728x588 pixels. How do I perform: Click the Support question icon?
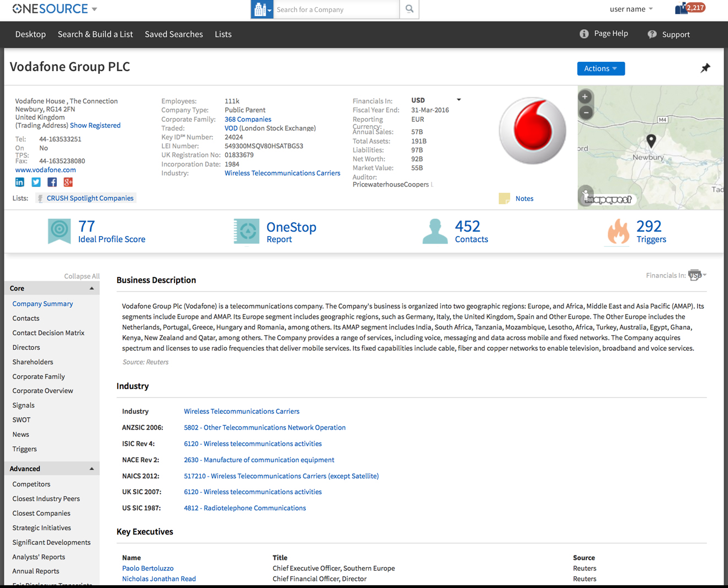coord(652,34)
